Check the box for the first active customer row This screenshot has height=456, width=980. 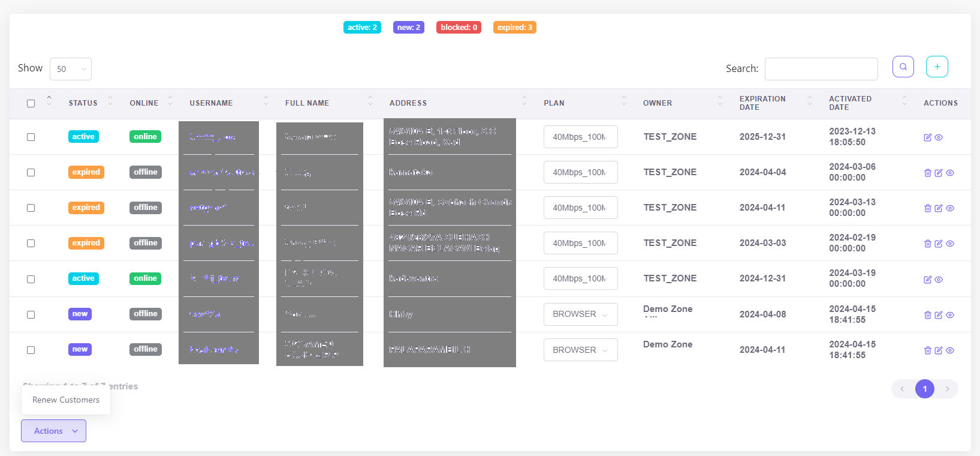pos(31,137)
